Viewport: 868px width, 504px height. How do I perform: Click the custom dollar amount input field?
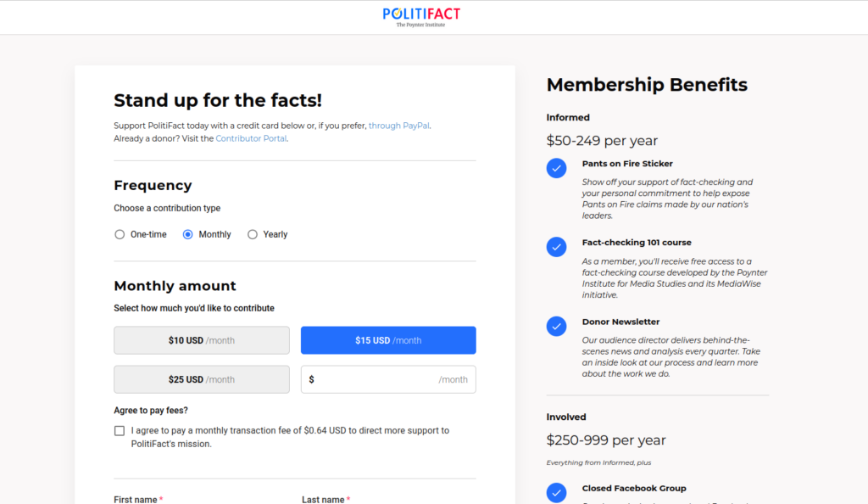(387, 378)
